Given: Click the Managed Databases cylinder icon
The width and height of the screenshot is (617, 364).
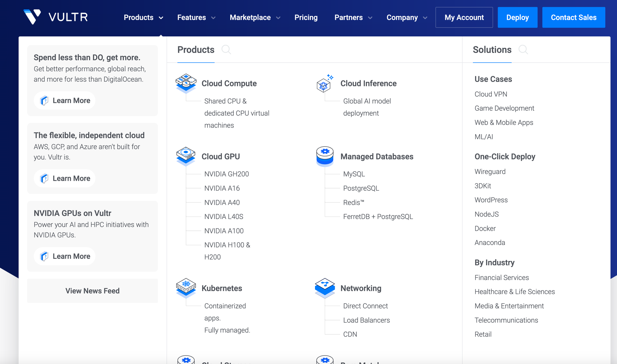Looking at the screenshot, I should pyautogui.click(x=325, y=156).
